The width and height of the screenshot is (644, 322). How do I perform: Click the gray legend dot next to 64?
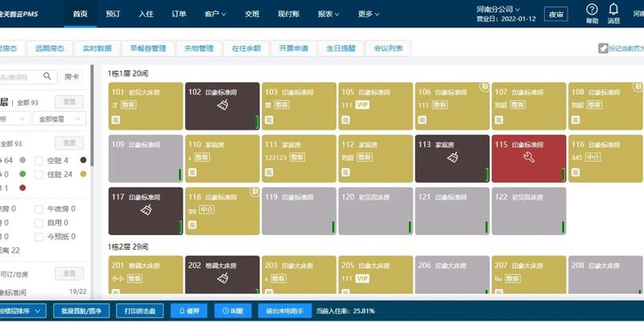pyautogui.click(x=23, y=160)
